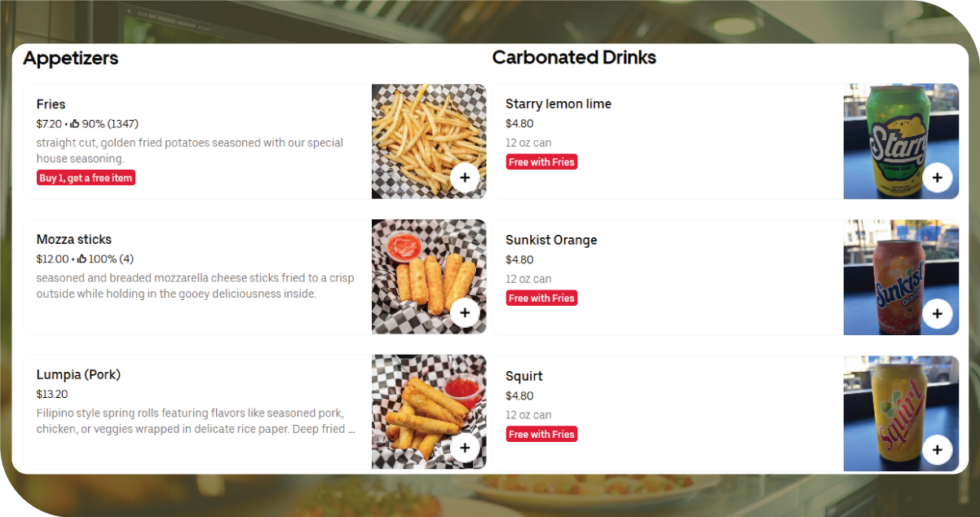The image size is (980, 517).
Task: Add Sunkist Orange via plus button
Action: click(x=937, y=314)
